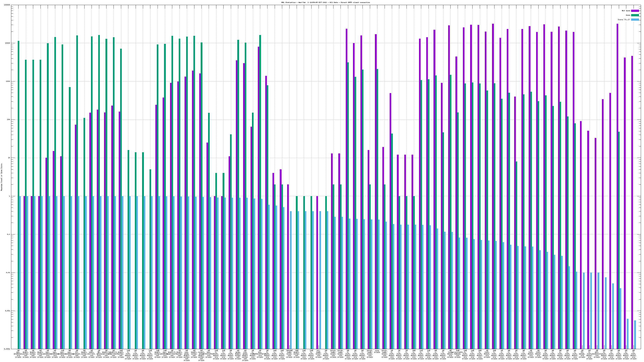Click the 100000 y-axis tick label
The height and width of the screenshot is (362, 644).
pos(7,5)
